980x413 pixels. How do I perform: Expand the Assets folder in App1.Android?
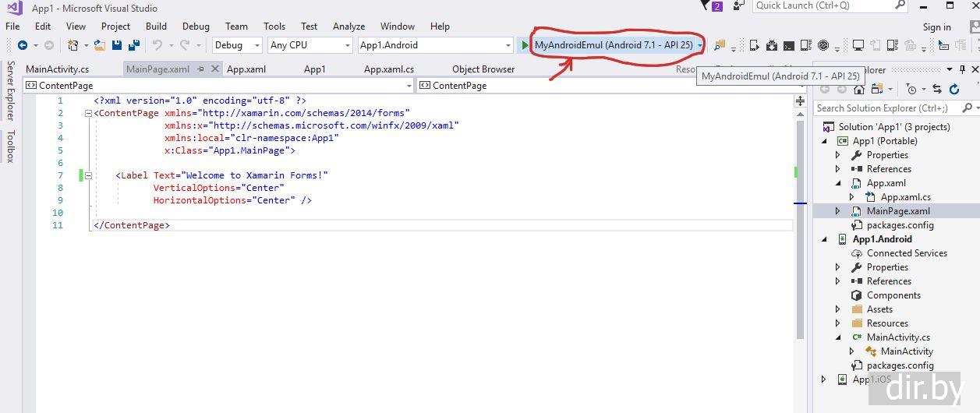(x=838, y=309)
